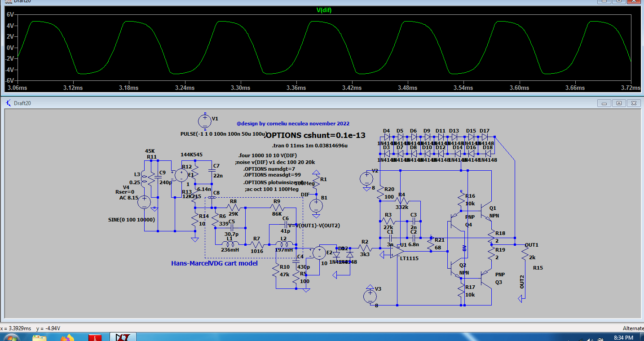Select the .OPTIONS measdgt=99 directive

click(272, 176)
